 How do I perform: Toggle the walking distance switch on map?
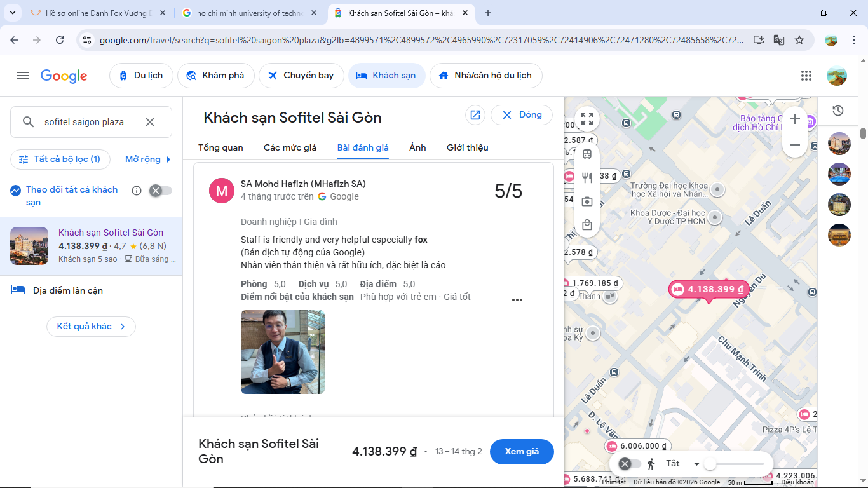630,464
